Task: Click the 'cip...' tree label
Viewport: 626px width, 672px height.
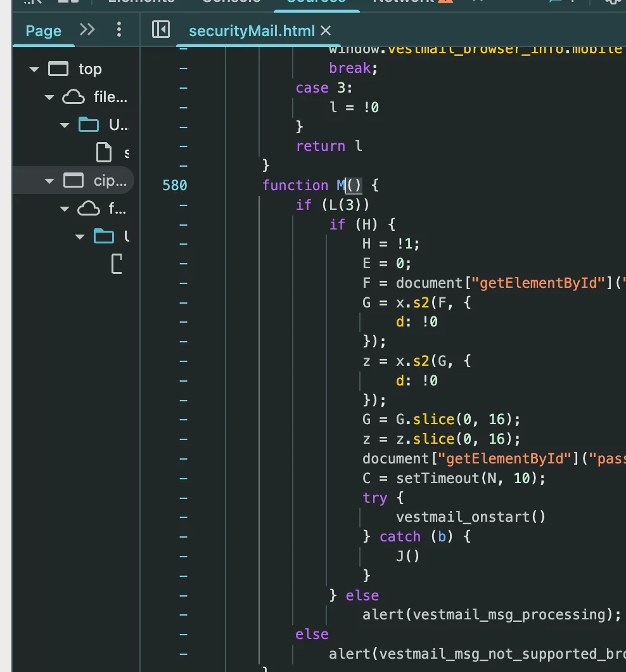Action: coord(110,181)
